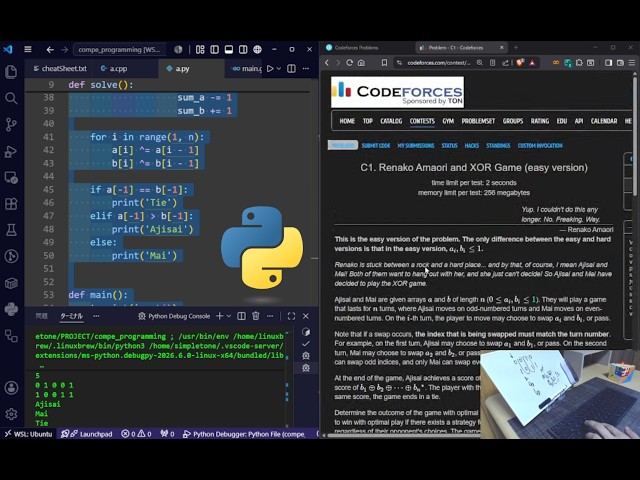Open the Search view in VS Code sidebar
This screenshot has width=640, height=480.
click(x=11, y=98)
